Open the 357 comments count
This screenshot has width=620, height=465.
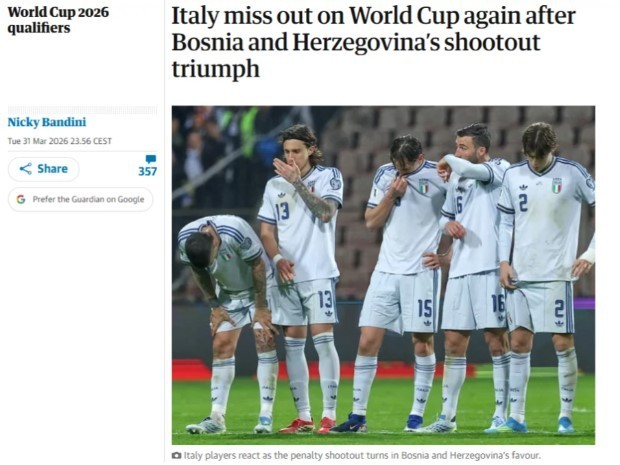(147, 171)
